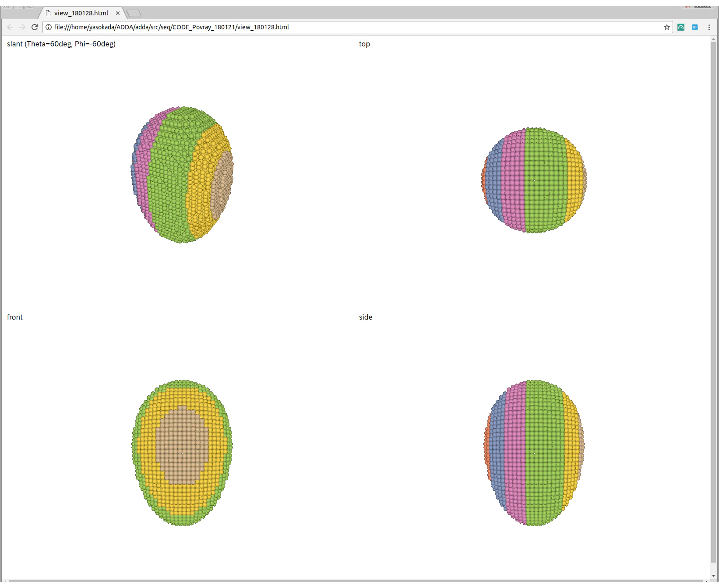Bookmark this page with the star icon
Viewport: 719px width, 588px height.
point(667,27)
